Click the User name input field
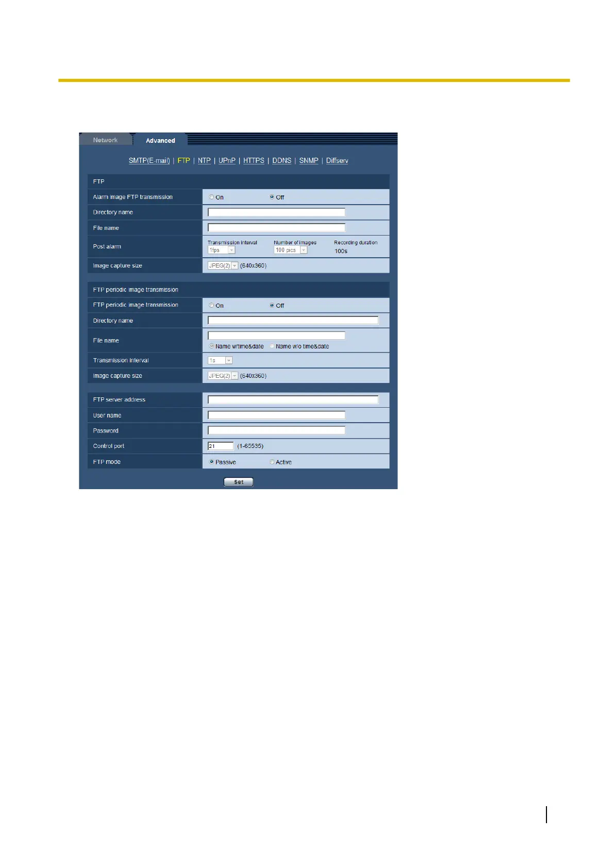 coord(276,415)
